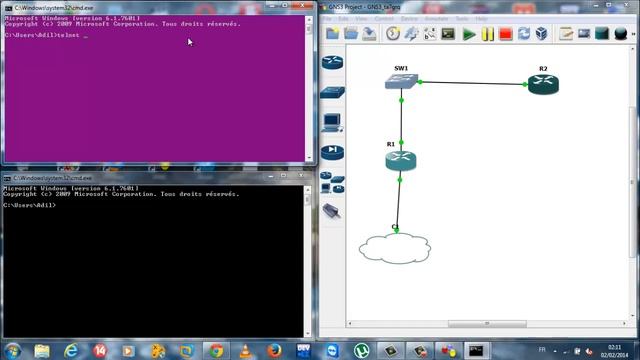Select the Insert picture tool
Screen dimensions: 640x360
[x=584, y=33]
